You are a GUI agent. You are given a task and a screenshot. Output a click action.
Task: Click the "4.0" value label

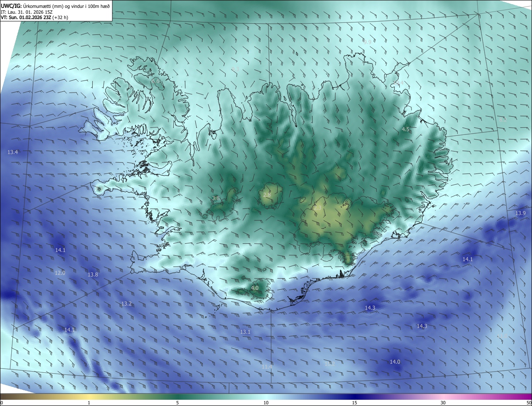(255, 288)
